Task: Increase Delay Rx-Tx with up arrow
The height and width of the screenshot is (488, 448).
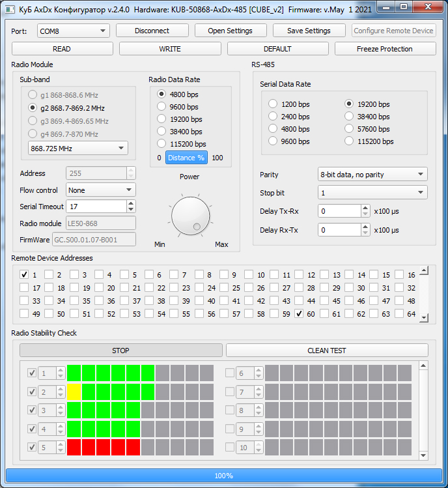Action: coord(365,227)
